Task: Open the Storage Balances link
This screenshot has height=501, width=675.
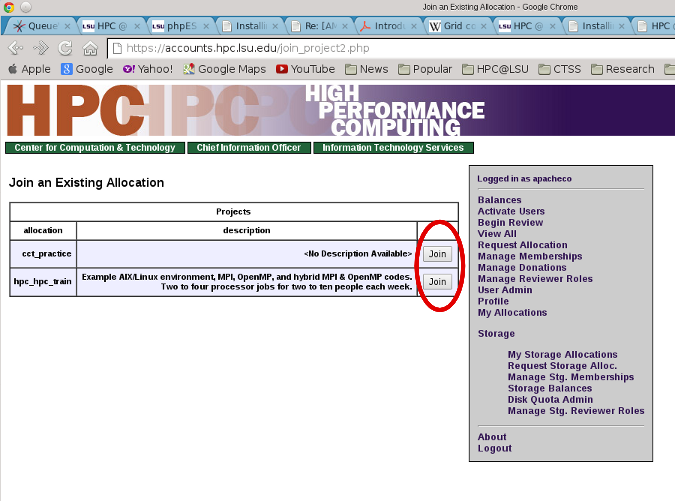Action: pos(550,388)
